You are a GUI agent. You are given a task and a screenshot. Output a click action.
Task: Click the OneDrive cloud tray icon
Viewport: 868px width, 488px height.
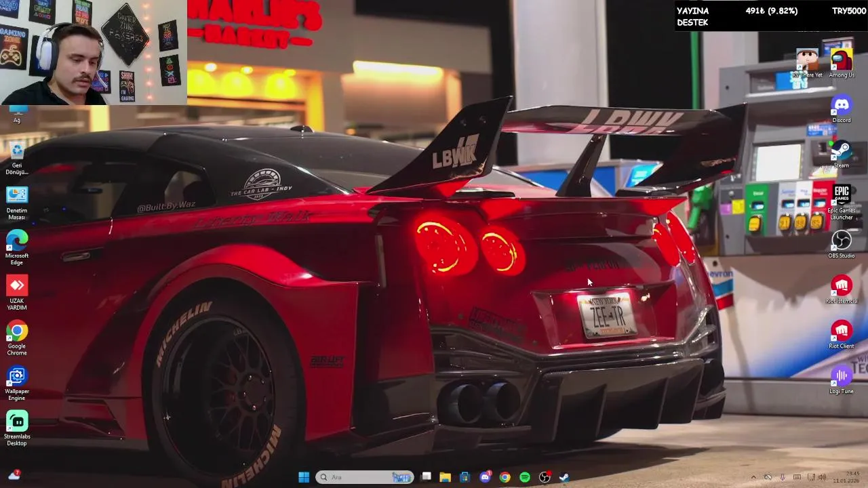tap(768, 477)
